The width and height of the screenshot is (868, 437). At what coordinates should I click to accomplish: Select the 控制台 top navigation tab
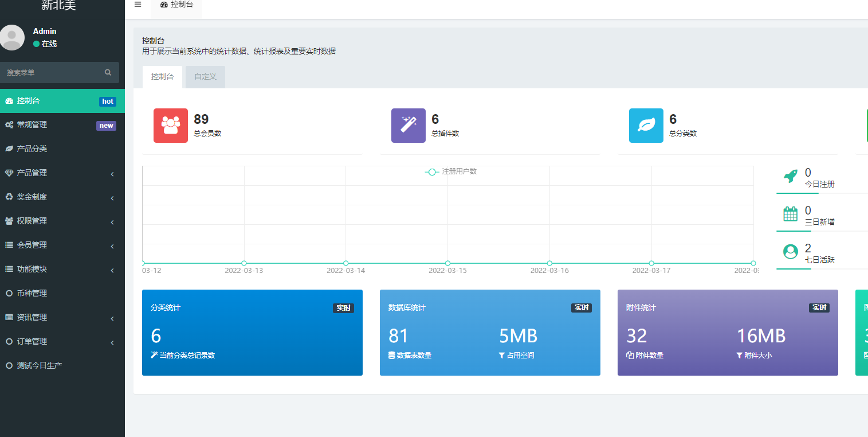pos(176,5)
